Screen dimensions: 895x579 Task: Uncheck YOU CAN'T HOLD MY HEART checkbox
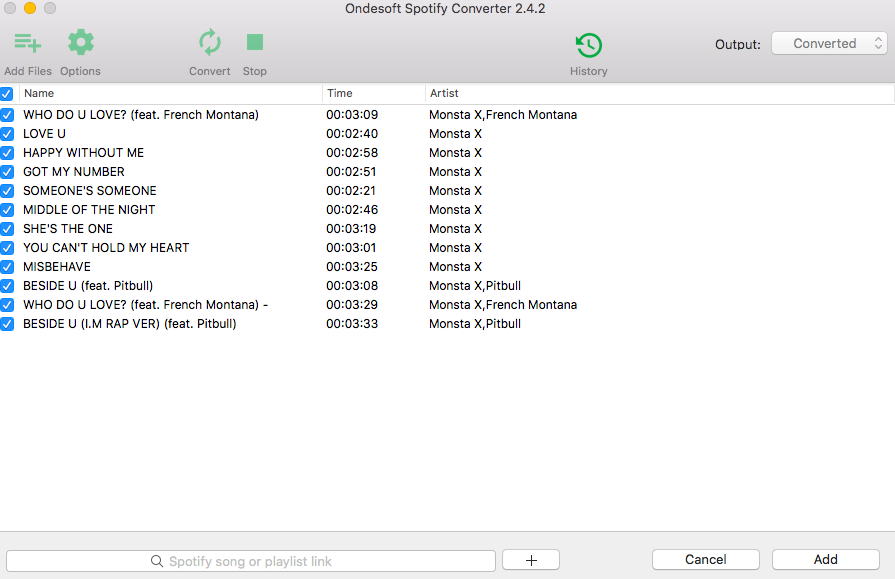(x=7, y=248)
